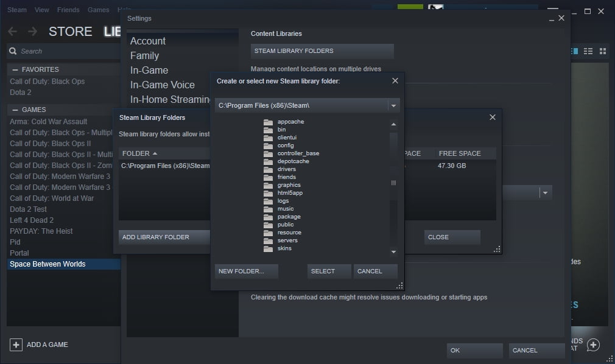Close the Settings window
615x364 pixels.
tap(561, 18)
